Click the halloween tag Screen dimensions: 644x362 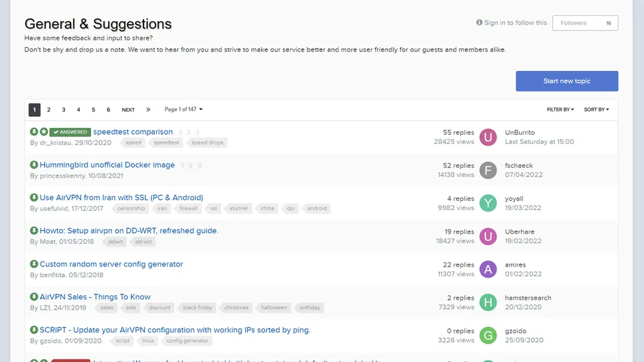(273, 308)
